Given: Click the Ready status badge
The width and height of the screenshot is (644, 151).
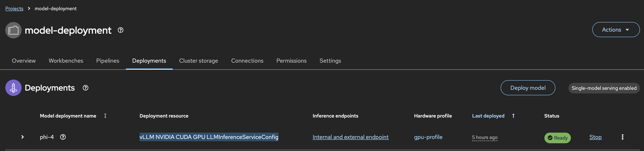Looking at the screenshot, I should (x=557, y=138).
